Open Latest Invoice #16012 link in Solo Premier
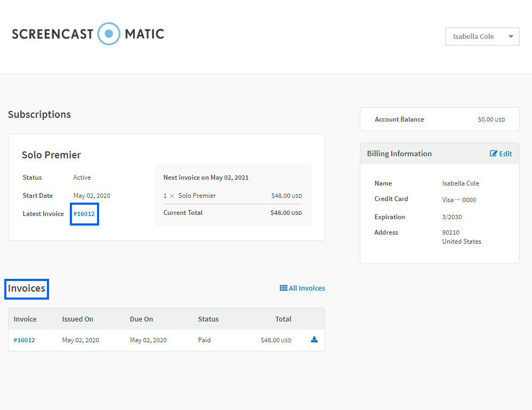Viewport: 532px width, 410px height. pyautogui.click(x=84, y=214)
